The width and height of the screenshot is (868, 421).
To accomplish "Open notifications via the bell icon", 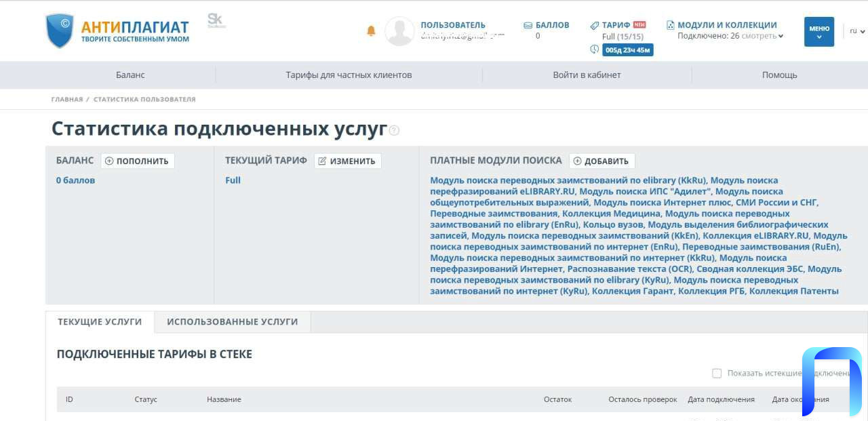I will pos(371,31).
